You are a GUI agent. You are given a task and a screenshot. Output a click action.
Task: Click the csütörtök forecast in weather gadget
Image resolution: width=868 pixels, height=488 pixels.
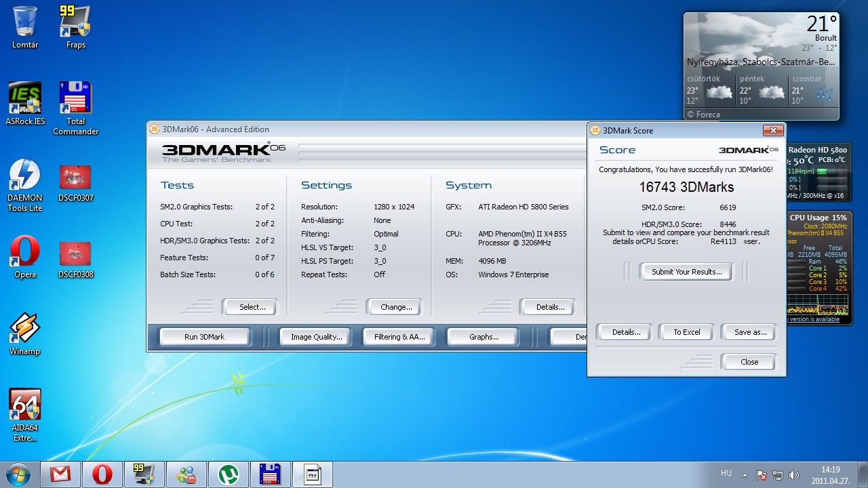coord(710,90)
